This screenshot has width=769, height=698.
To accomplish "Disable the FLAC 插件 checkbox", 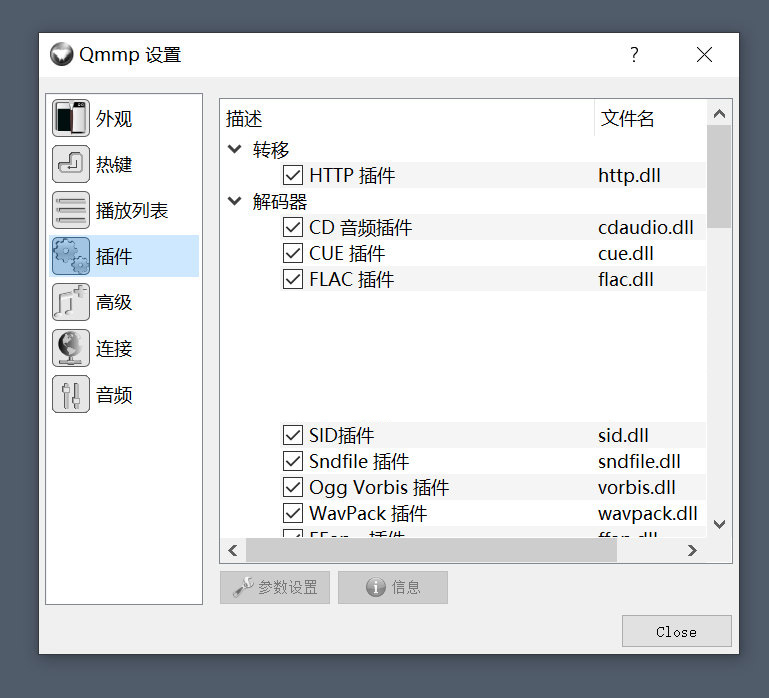I will click(x=293, y=280).
